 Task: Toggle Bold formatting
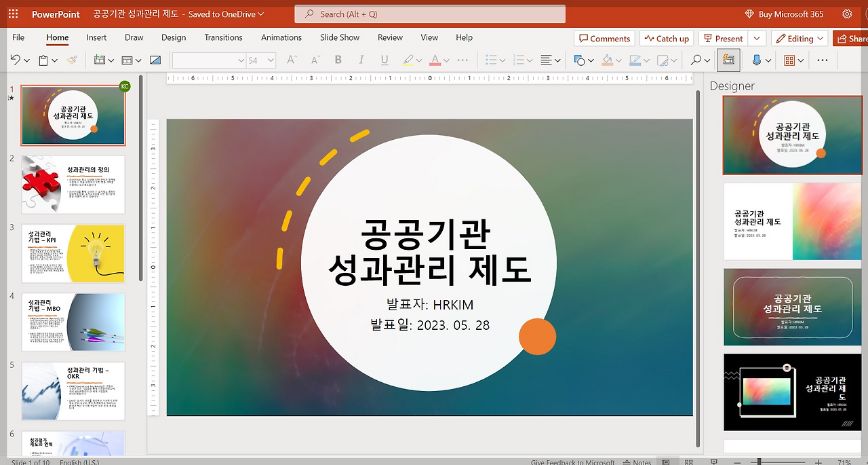click(x=338, y=60)
